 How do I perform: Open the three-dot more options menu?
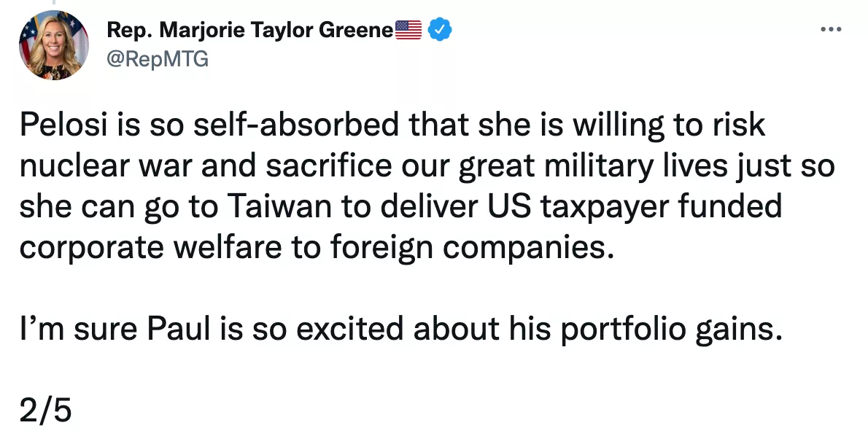tap(830, 29)
